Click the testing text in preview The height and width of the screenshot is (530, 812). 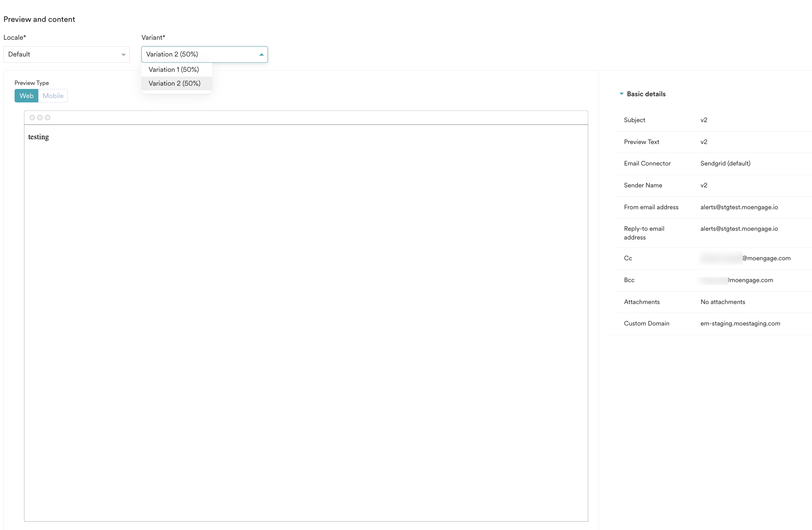(38, 137)
